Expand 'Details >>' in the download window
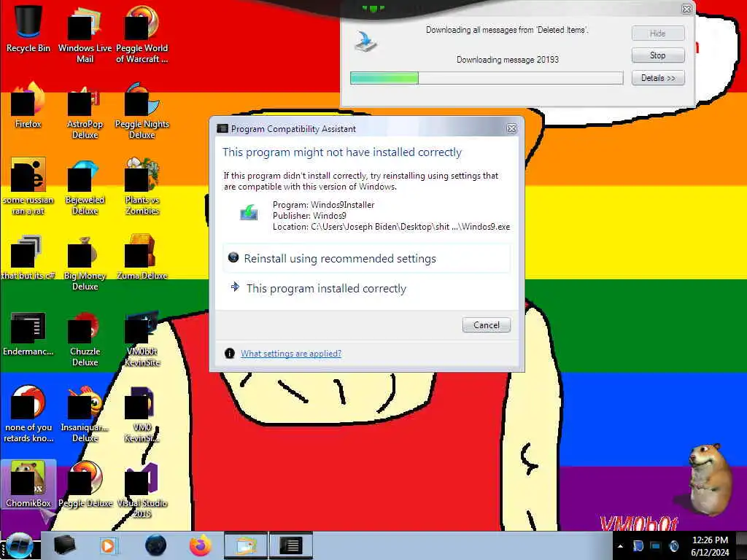Viewport: 747px width, 560px height. coord(658,77)
